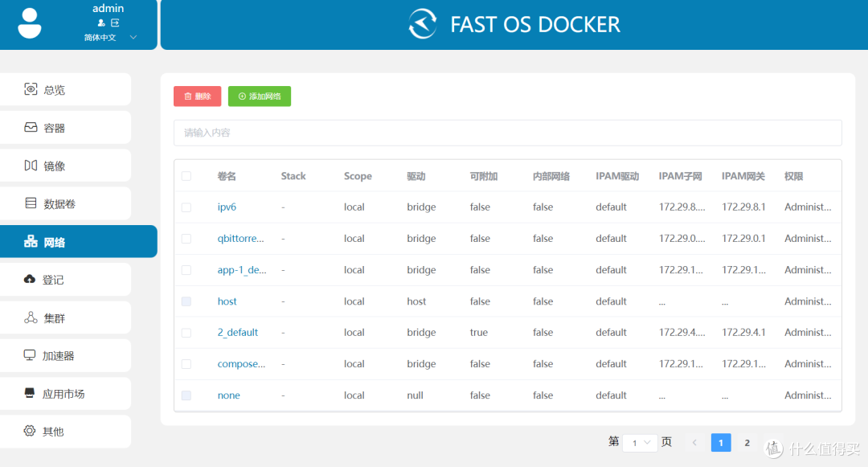Check the checkbox for the host network
Viewport: 868px width, 467px height.
coord(186,301)
